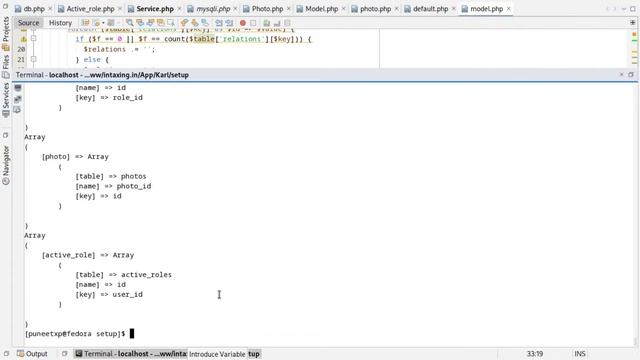Restore left sidebar group icon at top
640x360 pixels.
[x=5, y=7]
